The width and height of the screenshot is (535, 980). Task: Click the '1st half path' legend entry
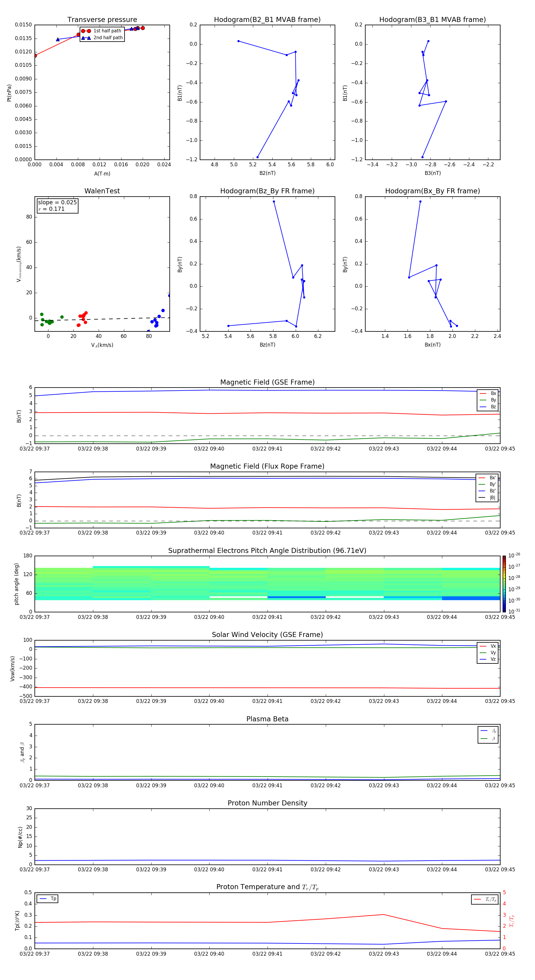(102, 31)
